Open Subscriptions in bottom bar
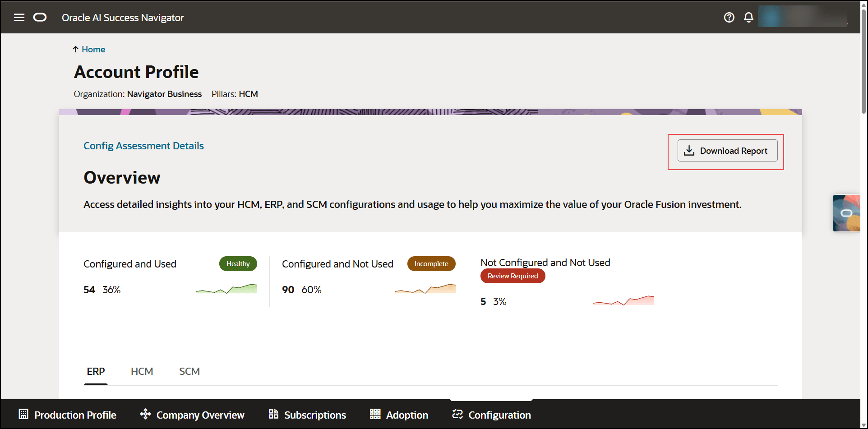 click(x=307, y=415)
